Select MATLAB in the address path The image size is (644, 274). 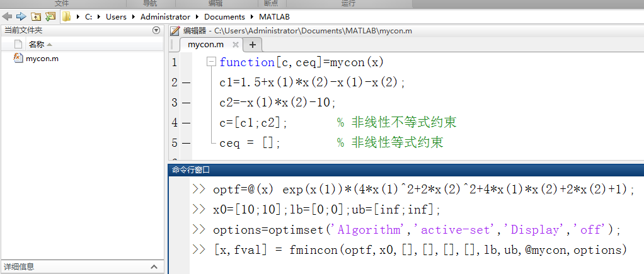pos(274,17)
